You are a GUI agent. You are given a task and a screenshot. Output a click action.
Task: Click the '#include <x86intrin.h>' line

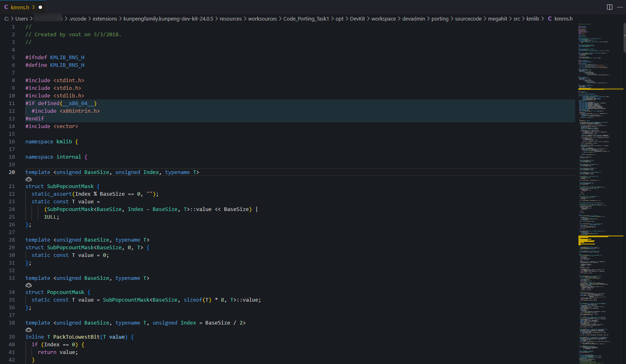click(66, 111)
